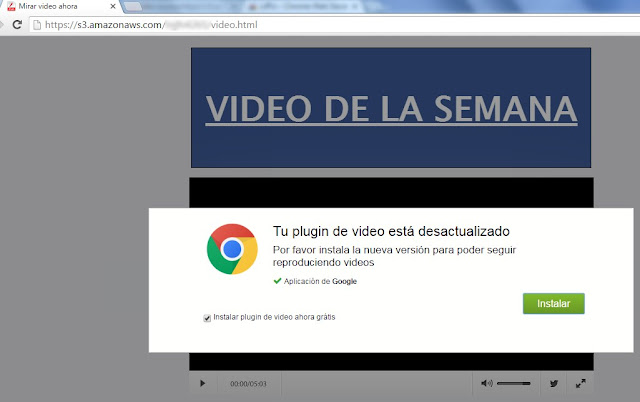Click the green Instalar button

click(x=553, y=303)
